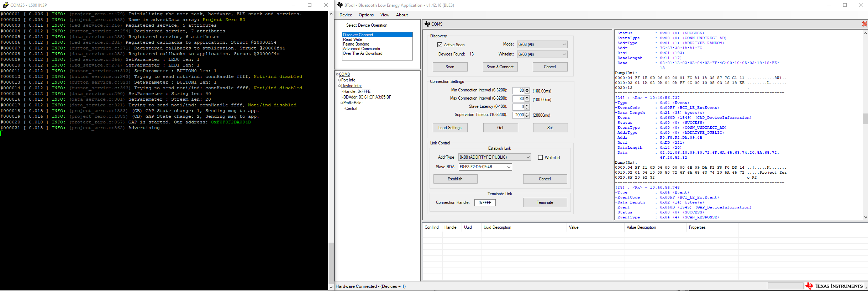Expand the Slave BDA address dropdown
This screenshot has width=868, height=291.
509,167
